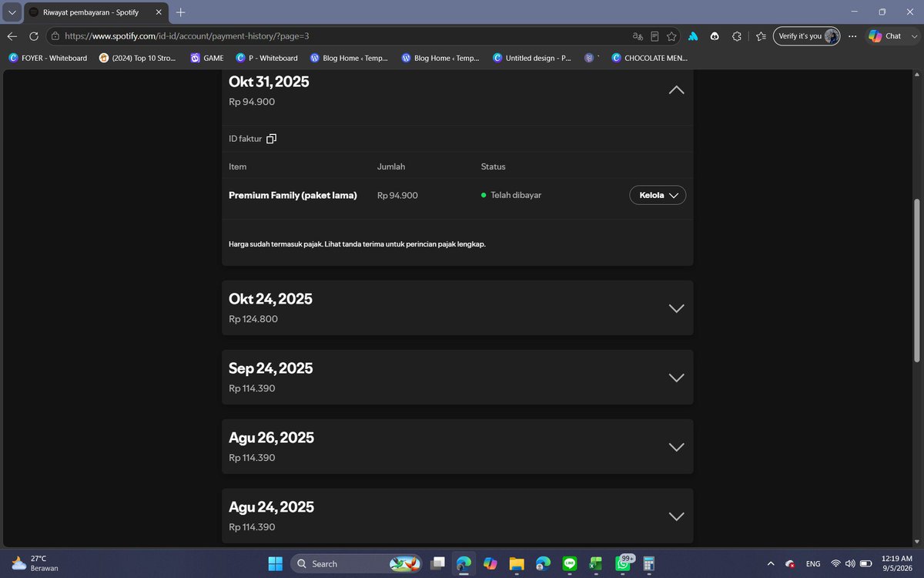Open the reader view icon in address bar

pos(654,36)
